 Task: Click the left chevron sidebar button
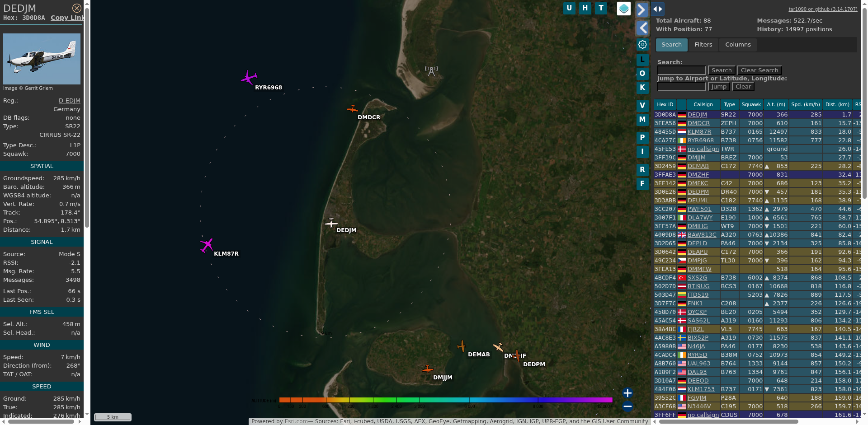(x=642, y=28)
